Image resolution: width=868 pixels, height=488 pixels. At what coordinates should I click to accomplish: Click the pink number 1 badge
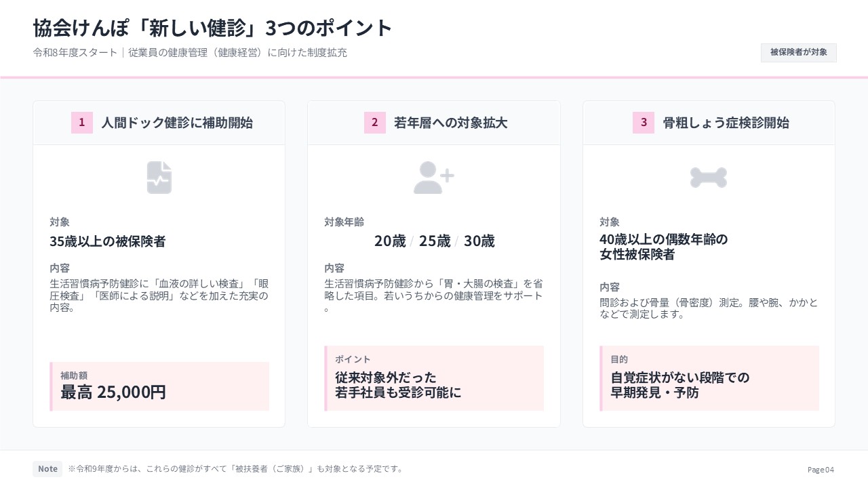click(82, 123)
